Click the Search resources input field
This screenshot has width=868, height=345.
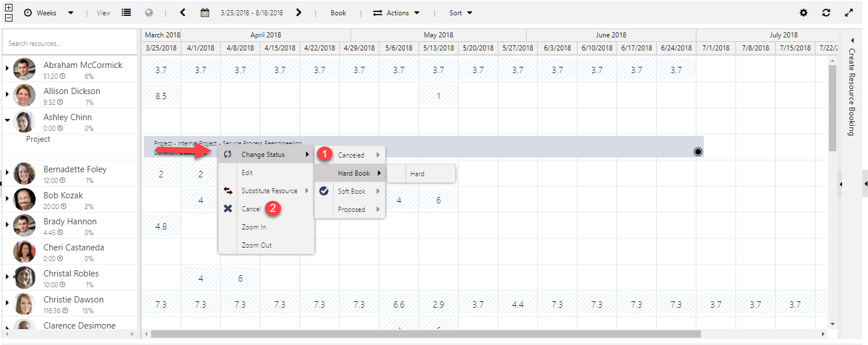[69, 44]
